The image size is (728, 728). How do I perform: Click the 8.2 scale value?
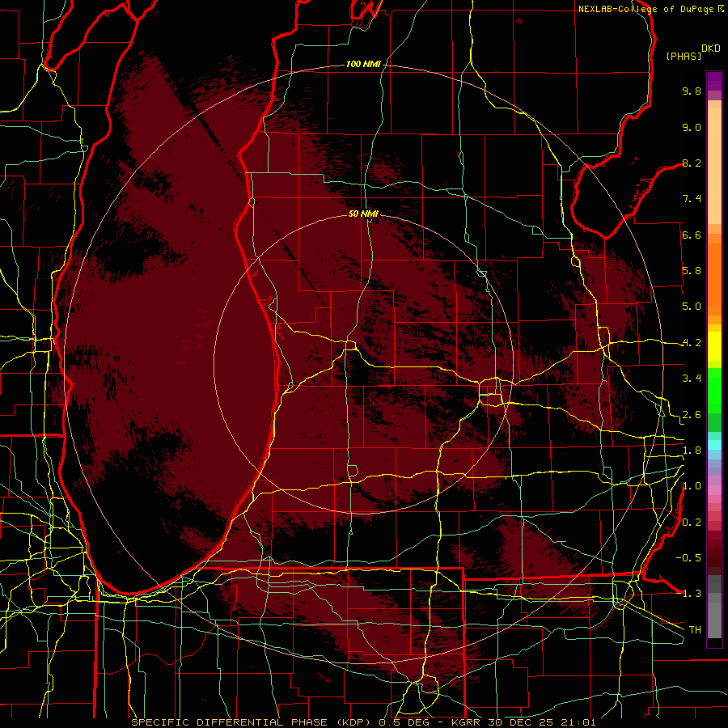point(692,163)
